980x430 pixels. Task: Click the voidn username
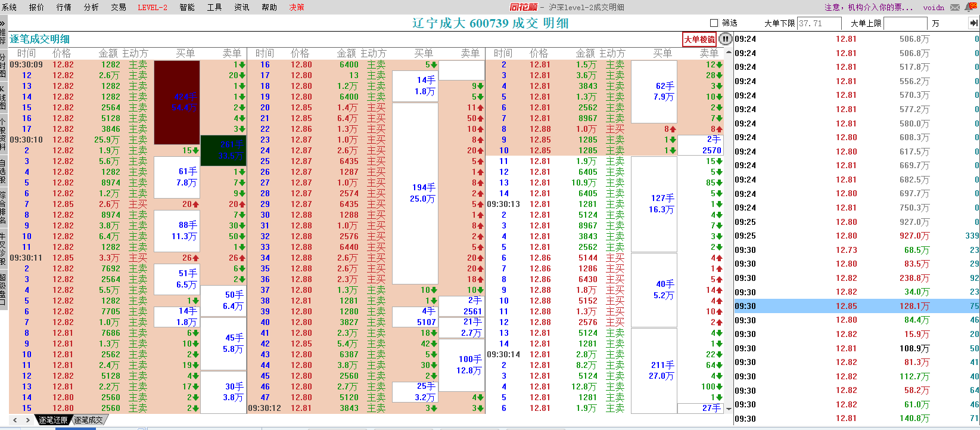[934, 7]
